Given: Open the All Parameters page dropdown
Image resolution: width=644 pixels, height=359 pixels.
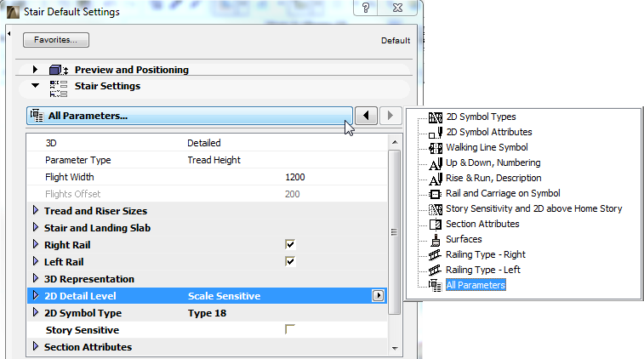Looking at the screenshot, I should 190,116.
